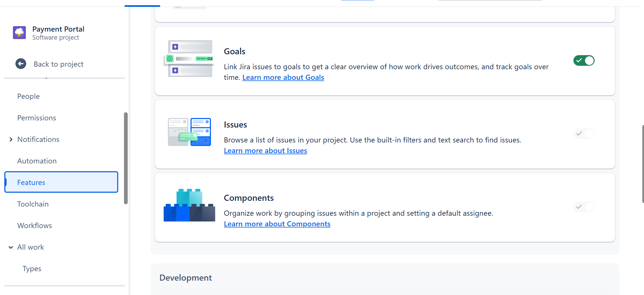Screen dimensions: 644x295
Task: Select the Features sidebar item
Action: pos(31,182)
